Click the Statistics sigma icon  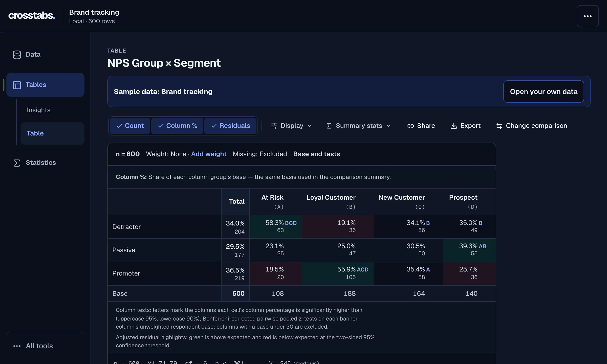(x=17, y=163)
